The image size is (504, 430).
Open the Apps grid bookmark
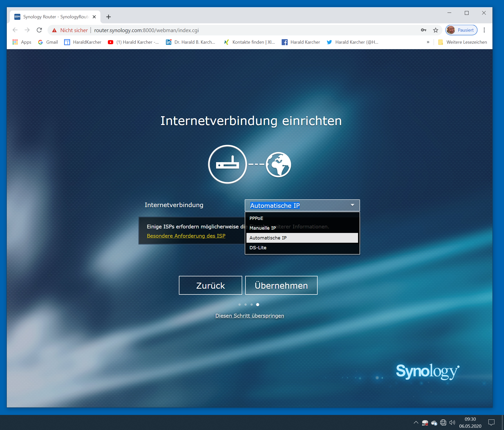pyautogui.click(x=22, y=42)
